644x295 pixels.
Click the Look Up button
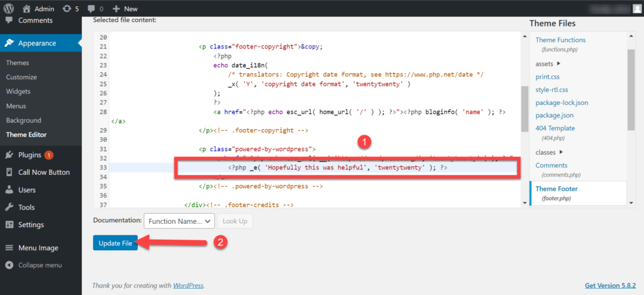[235, 221]
